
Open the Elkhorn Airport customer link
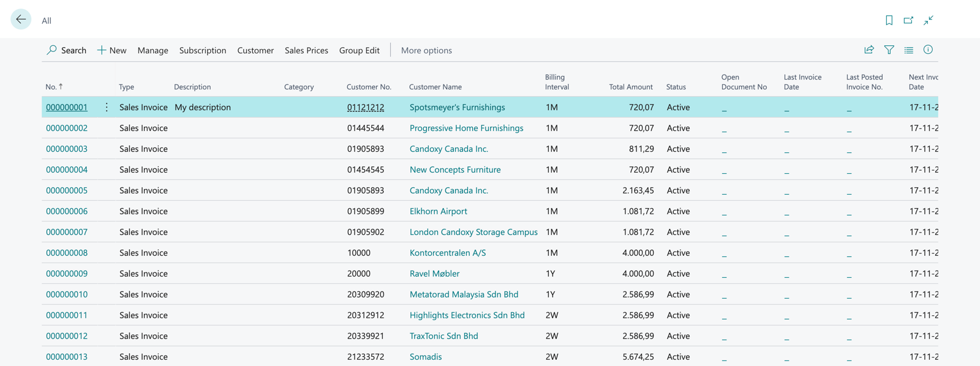[x=438, y=211]
